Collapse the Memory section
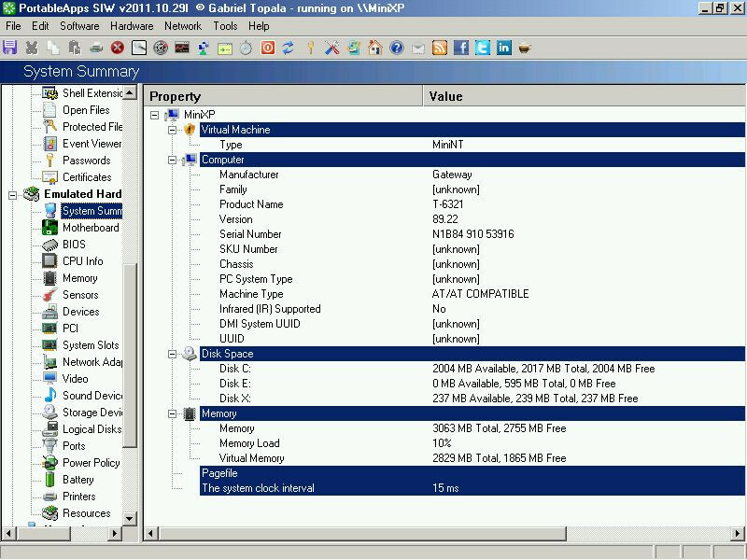 tap(173, 413)
